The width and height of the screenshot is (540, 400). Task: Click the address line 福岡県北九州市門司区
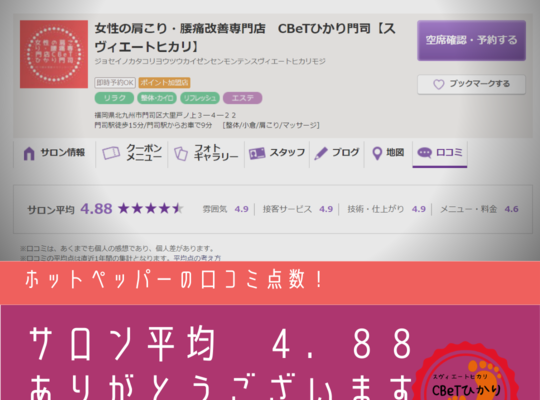pos(165,115)
